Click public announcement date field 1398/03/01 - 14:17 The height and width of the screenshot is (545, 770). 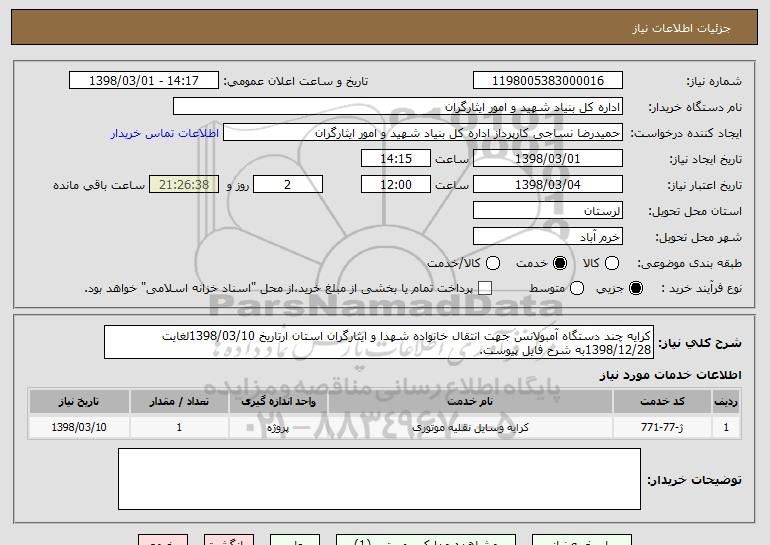(x=144, y=81)
